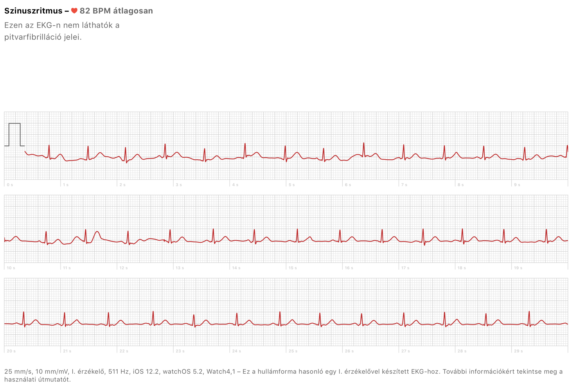Screen dimensions: 574x392
Task: Click the 82 BPM átlagosan label
Action: pyautogui.click(x=116, y=11)
